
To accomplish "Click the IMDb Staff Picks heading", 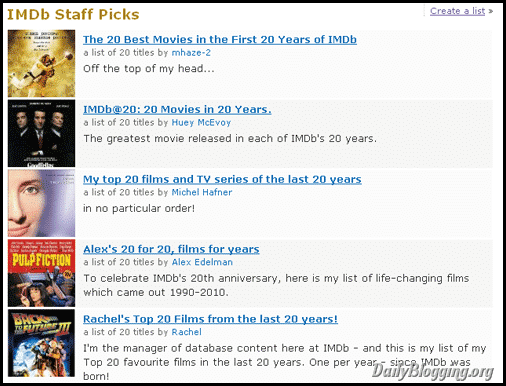I will tap(73, 15).
